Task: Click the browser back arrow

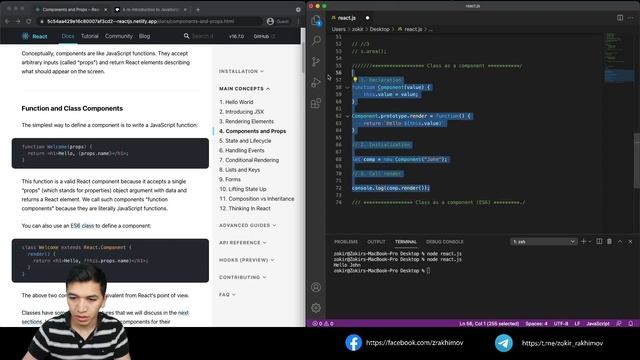Action: (x=7, y=21)
